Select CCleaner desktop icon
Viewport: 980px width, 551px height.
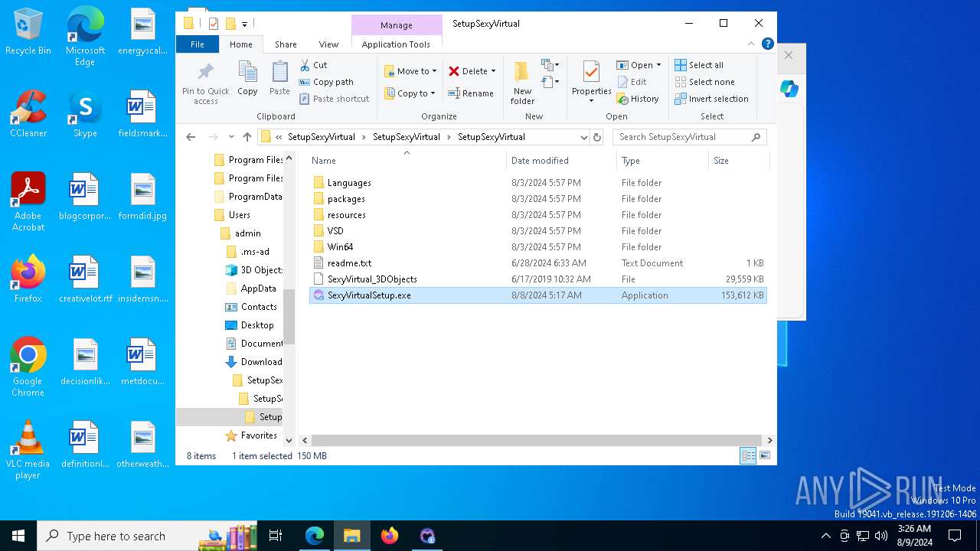[x=28, y=114]
